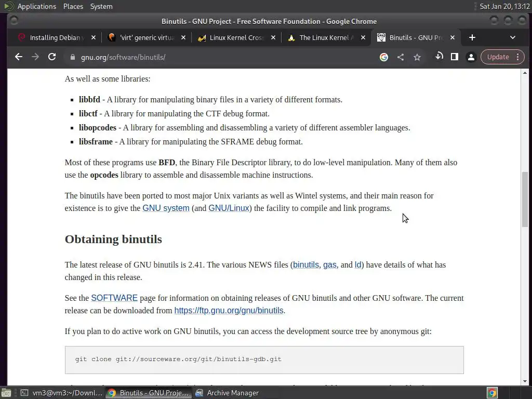Share this page using share icon
Image resolution: width=532 pixels, height=399 pixels.
tap(401, 57)
